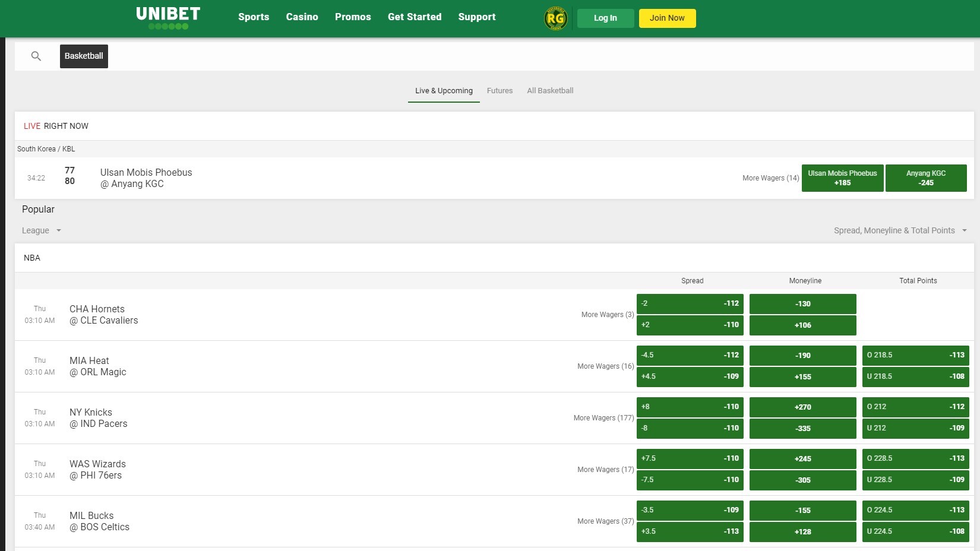This screenshot has height=551, width=980.
Task: Select Wizards spread +7.5 at -110
Action: click(x=690, y=458)
